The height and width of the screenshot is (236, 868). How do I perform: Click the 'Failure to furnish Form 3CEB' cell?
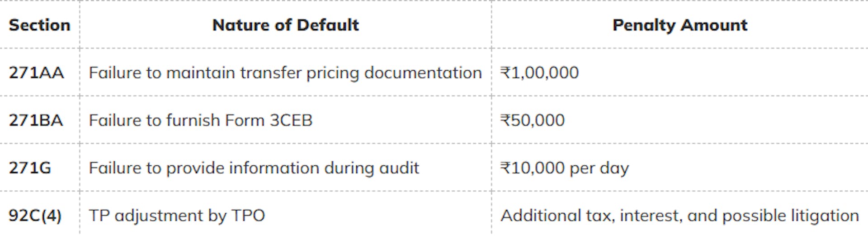[x=200, y=120]
